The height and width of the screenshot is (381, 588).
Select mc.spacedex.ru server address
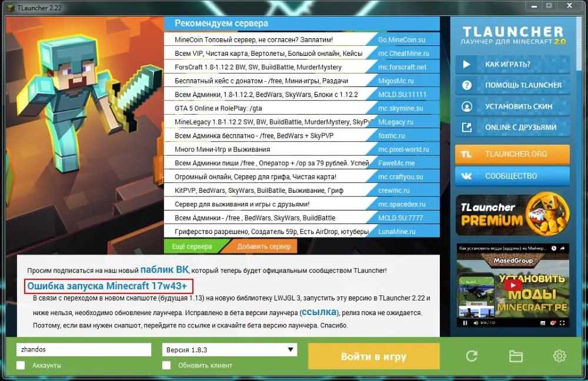click(x=402, y=205)
